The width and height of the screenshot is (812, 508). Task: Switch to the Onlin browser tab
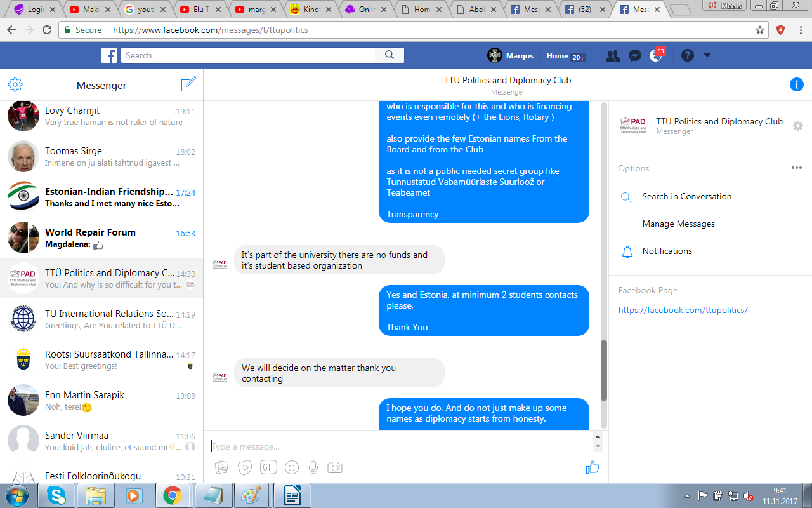coord(367,10)
